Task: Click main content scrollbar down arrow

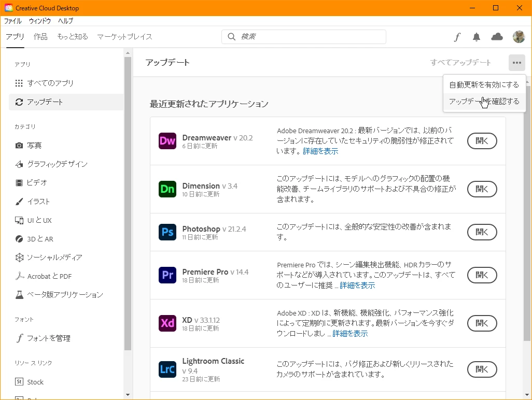Action: [x=527, y=395]
